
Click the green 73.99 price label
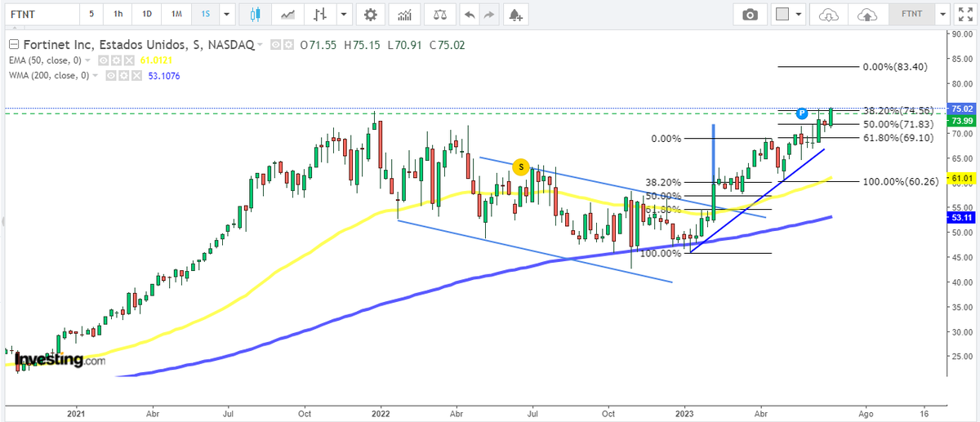(x=962, y=121)
